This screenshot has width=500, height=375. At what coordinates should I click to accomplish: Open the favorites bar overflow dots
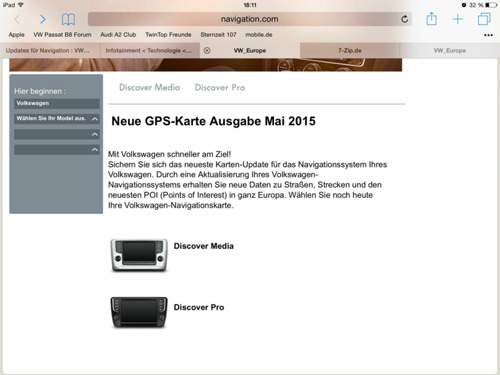[x=488, y=35]
